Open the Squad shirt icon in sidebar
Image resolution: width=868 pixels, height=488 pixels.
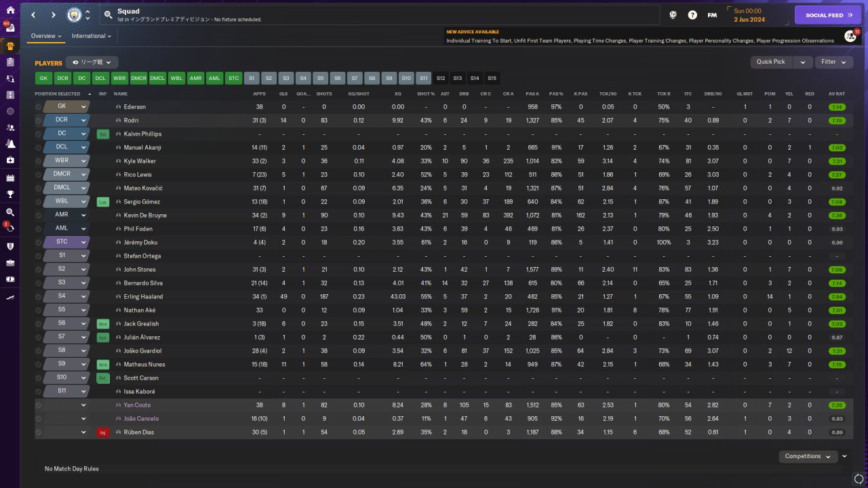[x=10, y=45]
